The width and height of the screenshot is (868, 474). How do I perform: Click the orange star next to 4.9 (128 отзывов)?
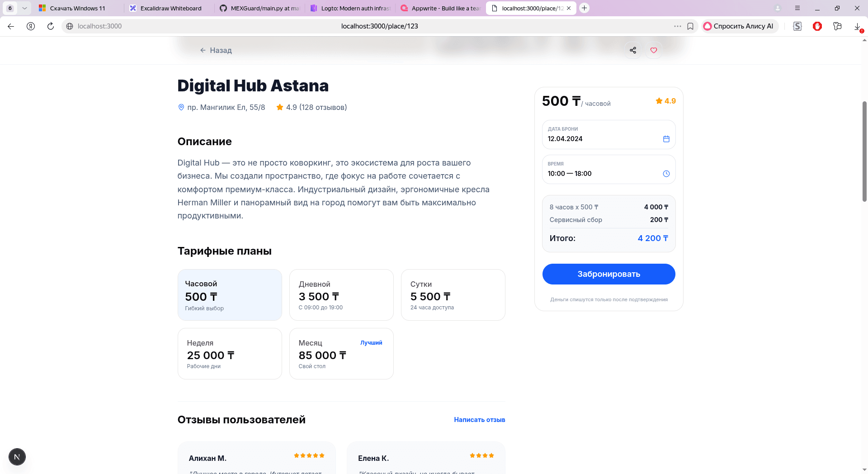[280, 107]
